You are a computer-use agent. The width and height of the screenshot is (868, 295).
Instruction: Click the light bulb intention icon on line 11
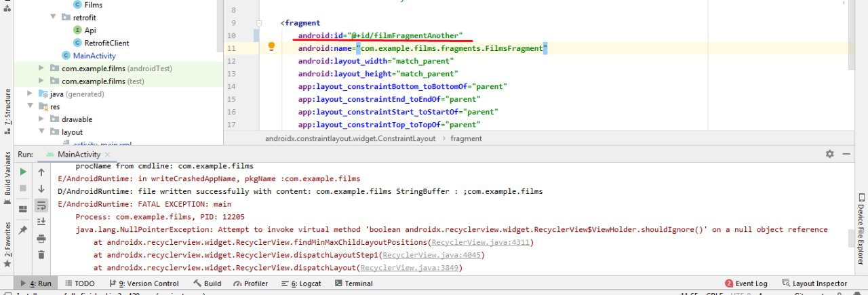coord(271,47)
